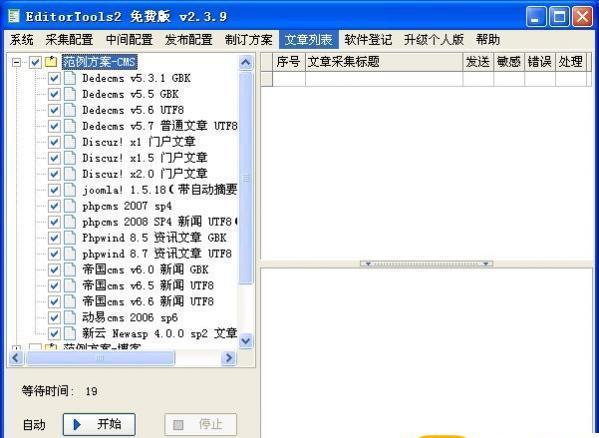This screenshot has height=438, width=599.
Task: Click document icon beside phpcms 2007 sp4
Action: tap(70, 206)
